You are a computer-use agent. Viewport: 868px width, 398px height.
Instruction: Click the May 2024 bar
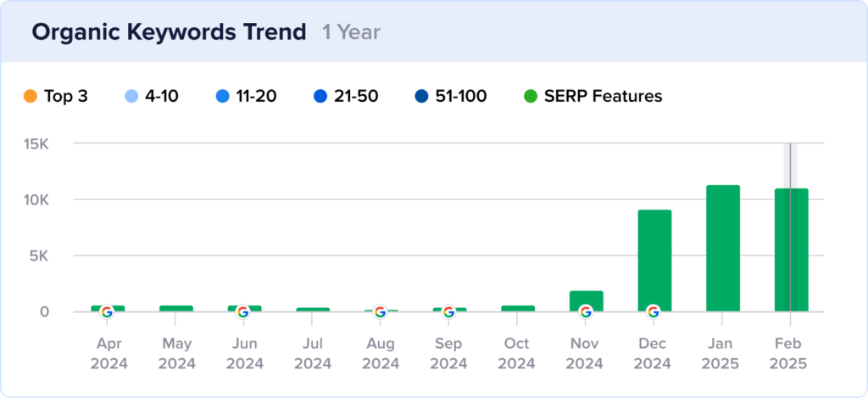pos(176,308)
